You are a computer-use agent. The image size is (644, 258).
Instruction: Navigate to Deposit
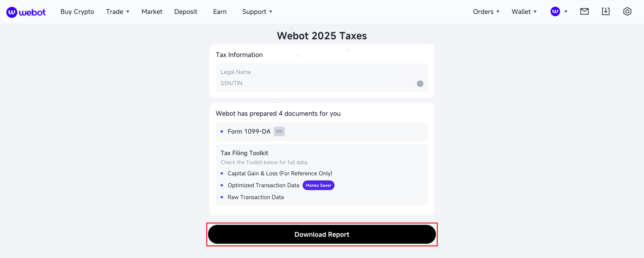click(185, 12)
